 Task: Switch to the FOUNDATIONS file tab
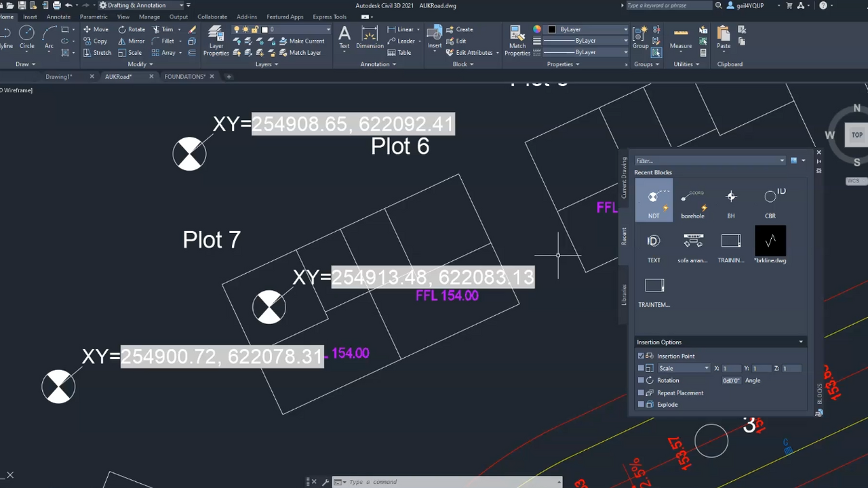pyautogui.click(x=184, y=77)
